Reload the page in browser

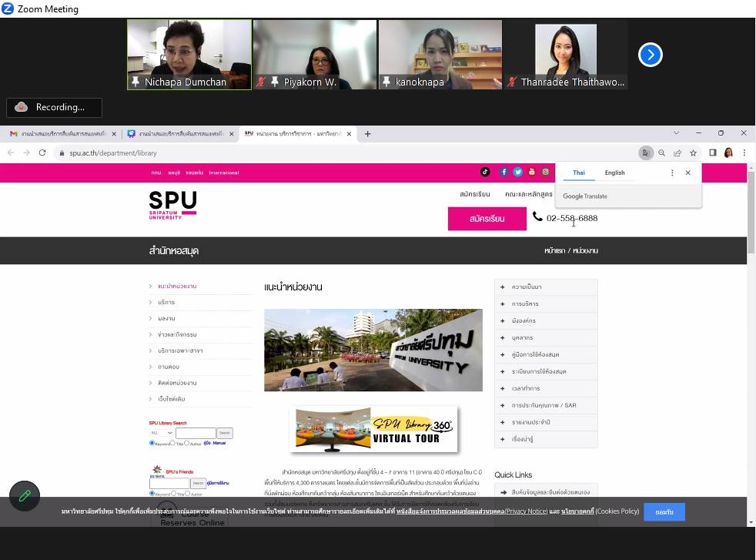42,153
